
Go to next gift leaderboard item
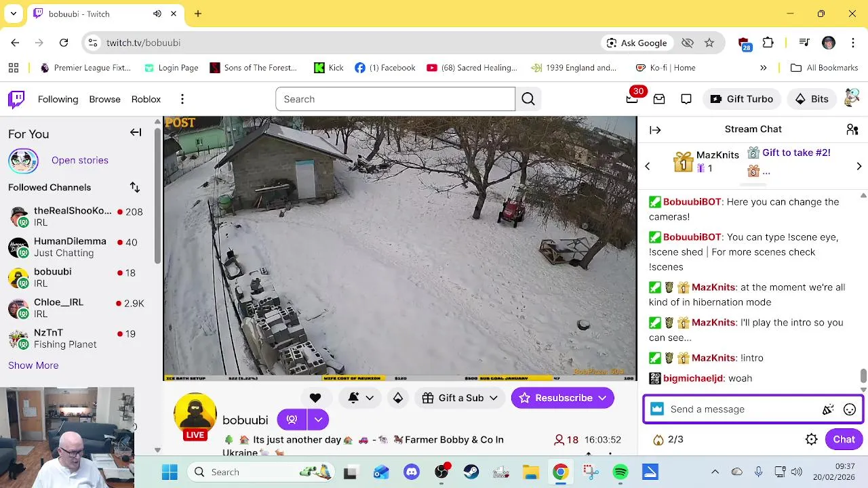[859, 166]
